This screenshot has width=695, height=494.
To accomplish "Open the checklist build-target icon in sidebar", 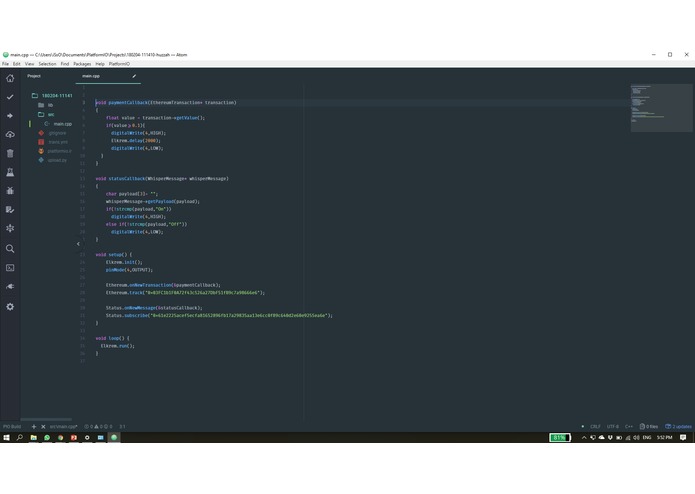I will coord(10,210).
